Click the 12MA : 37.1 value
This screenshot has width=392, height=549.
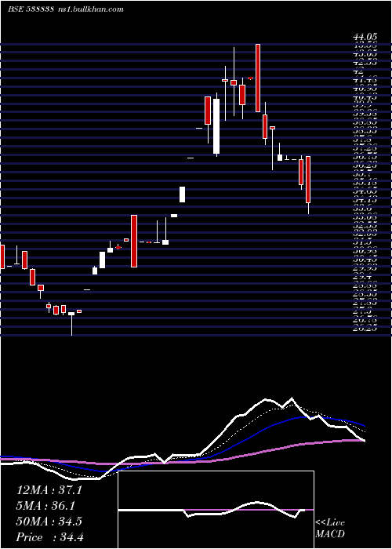coord(49,490)
